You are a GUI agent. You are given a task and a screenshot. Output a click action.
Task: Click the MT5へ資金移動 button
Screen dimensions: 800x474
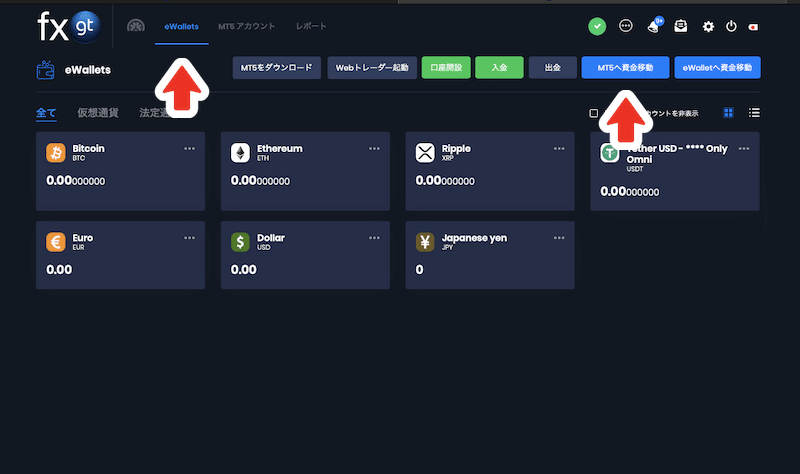[x=626, y=67]
